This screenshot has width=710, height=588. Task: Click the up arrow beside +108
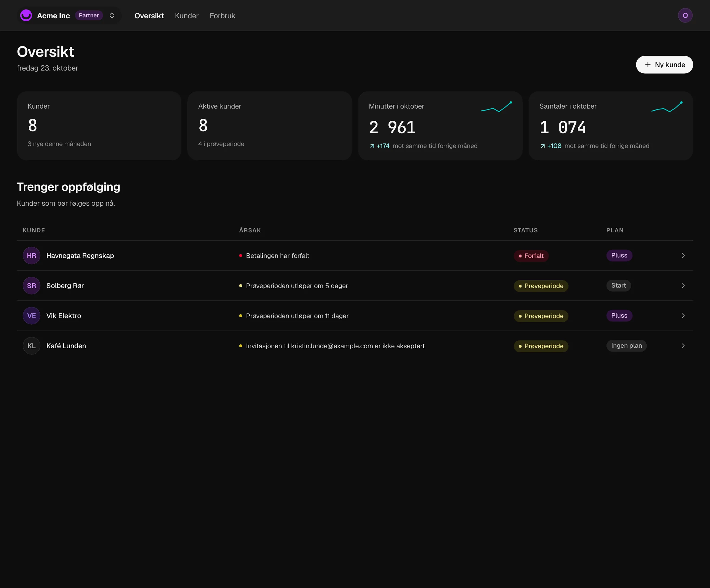[x=543, y=146]
